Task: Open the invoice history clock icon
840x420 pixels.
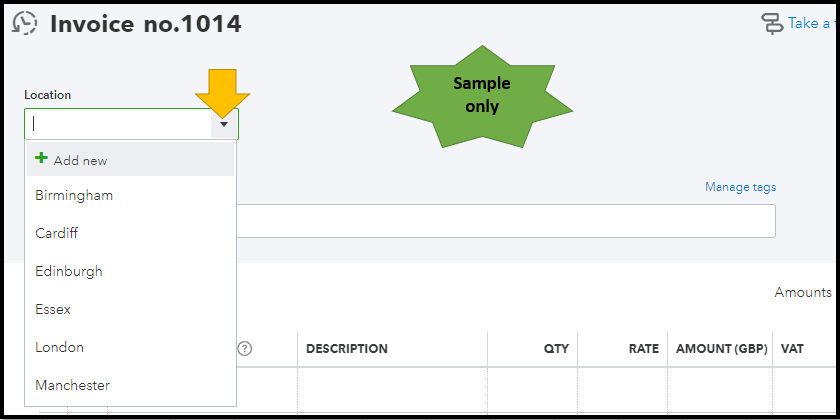Action: 26,23
